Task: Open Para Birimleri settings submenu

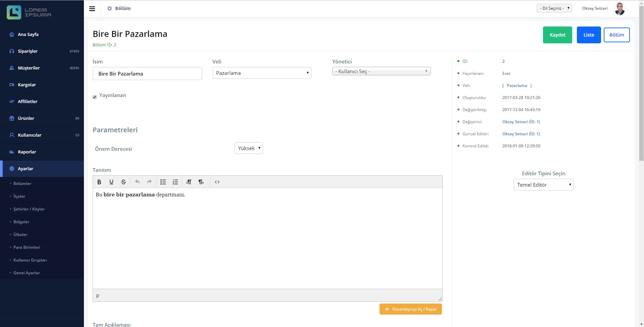Action: [x=27, y=247]
